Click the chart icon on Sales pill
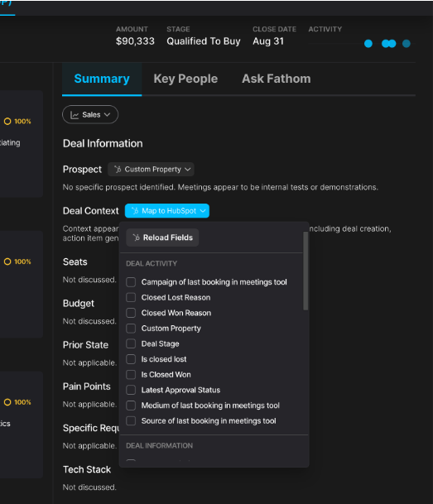The image size is (433, 504). (x=75, y=115)
